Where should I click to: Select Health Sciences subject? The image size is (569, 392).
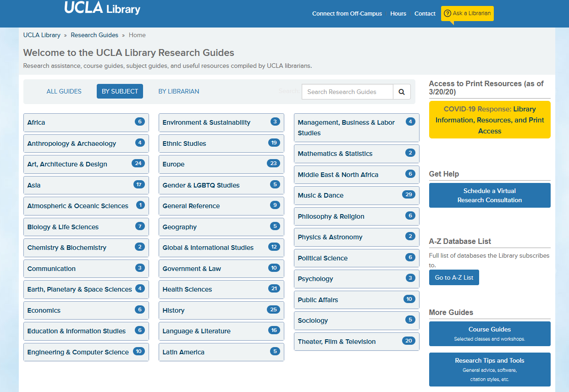point(221,289)
